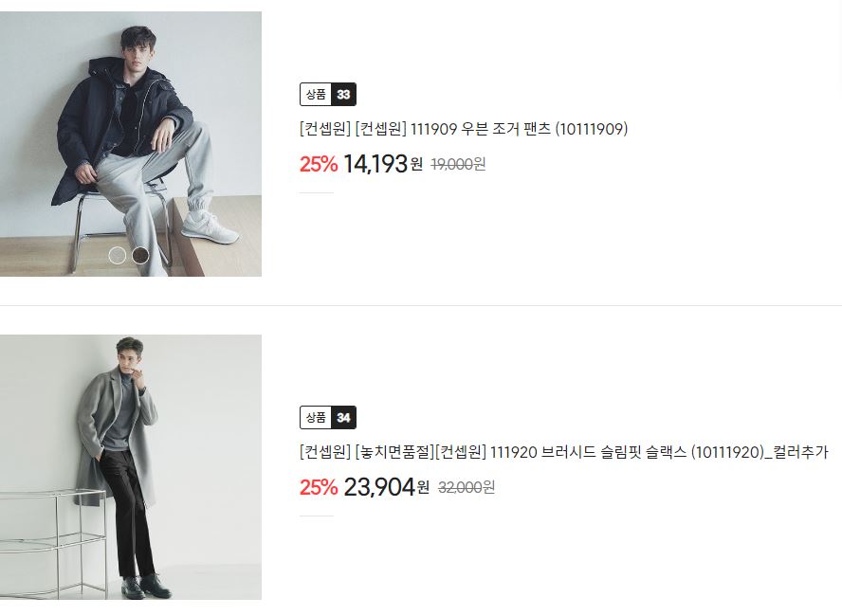842x616 pixels.
Task: Select light gray color swatch on jogger pants
Action: [117, 256]
